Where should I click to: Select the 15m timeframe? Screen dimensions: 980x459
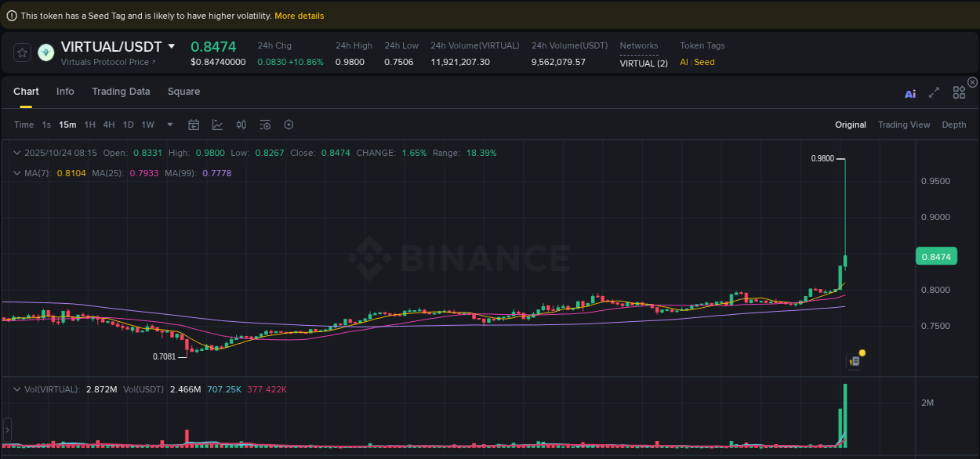tap(67, 125)
